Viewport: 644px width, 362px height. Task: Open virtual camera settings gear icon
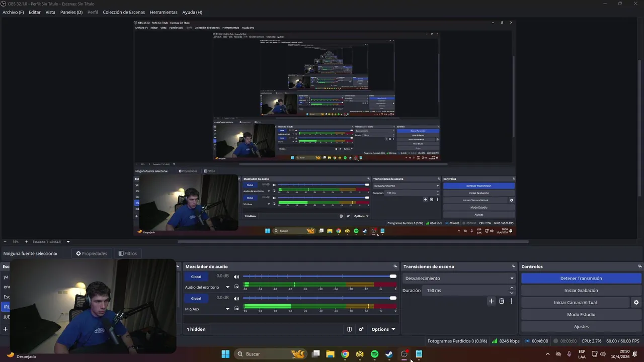(636, 303)
